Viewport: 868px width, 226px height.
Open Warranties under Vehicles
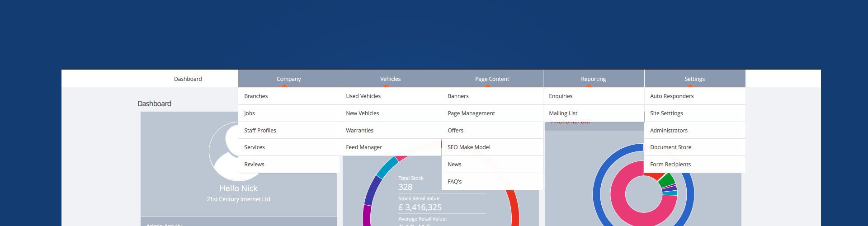(x=391, y=130)
